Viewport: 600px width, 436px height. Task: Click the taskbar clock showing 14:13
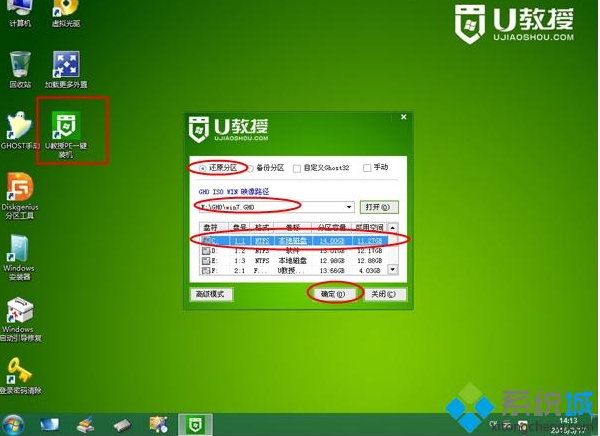click(568, 420)
